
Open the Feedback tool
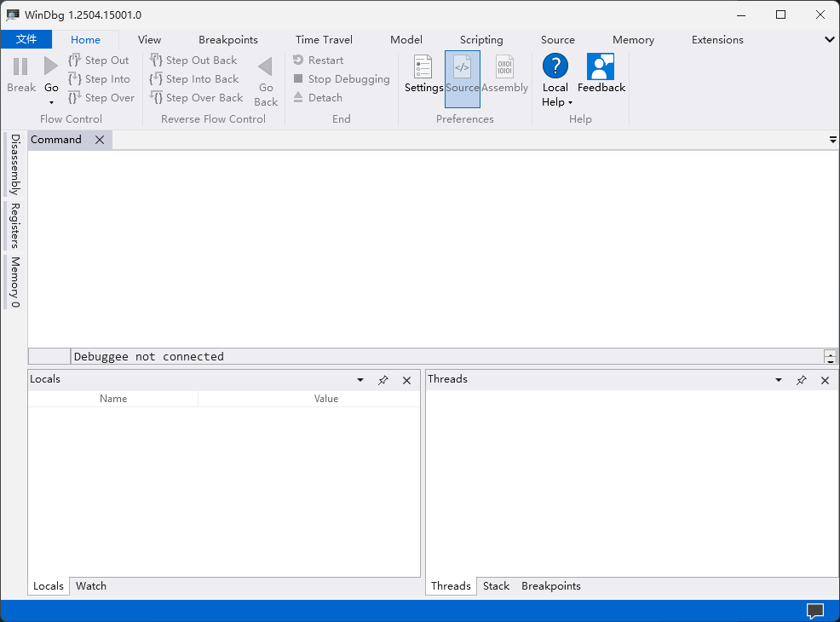[601, 73]
